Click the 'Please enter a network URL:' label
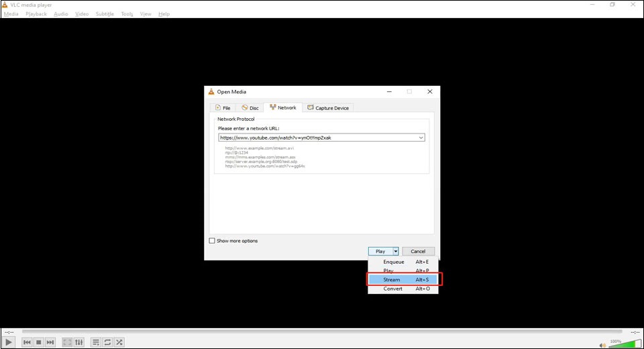Screen dimensions: 644x349 pyautogui.click(x=248, y=128)
